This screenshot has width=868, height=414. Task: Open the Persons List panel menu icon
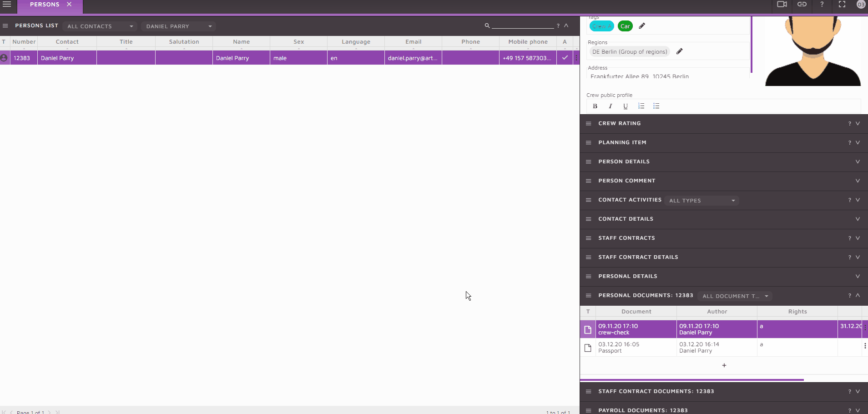(5, 26)
